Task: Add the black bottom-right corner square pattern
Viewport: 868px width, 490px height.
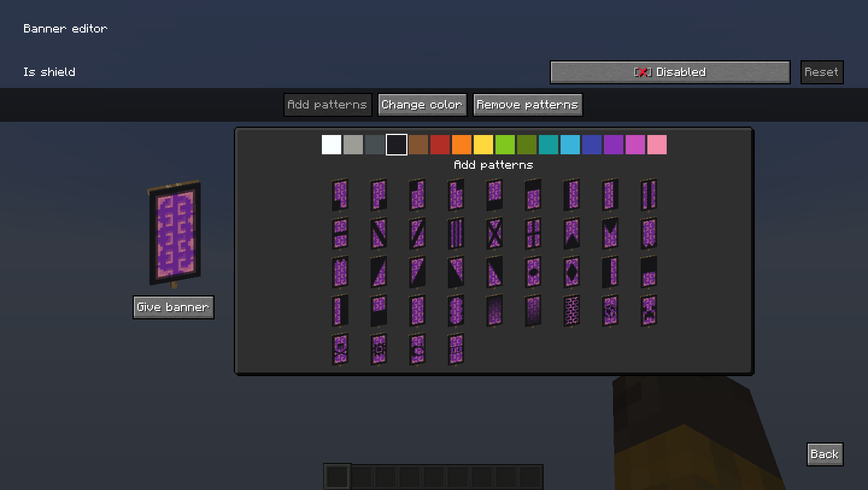Action: point(379,195)
